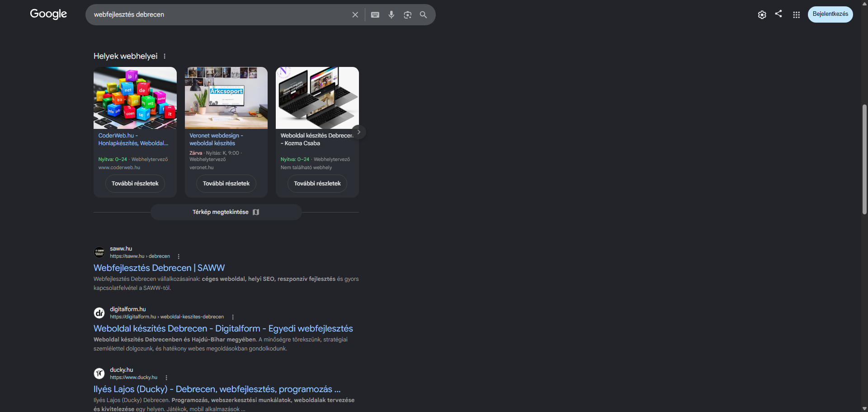This screenshot has height=412, width=868.
Task: Open Google Lens image search icon
Action: point(408,14)
